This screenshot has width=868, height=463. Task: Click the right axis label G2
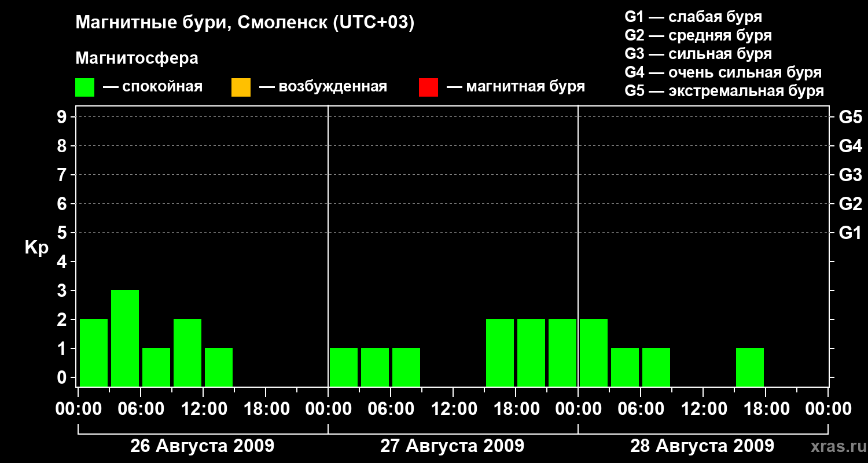tap(850, 204)
